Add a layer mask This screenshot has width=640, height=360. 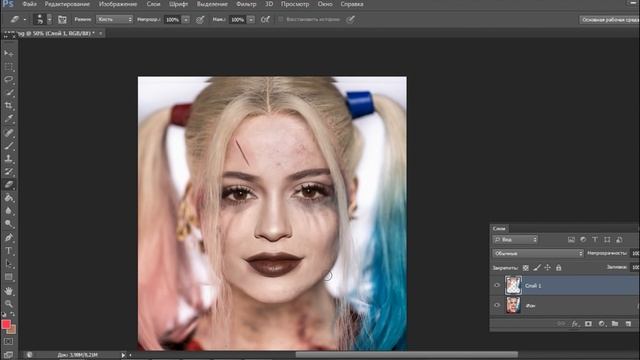pyautogui.click(x=588, y=324)
